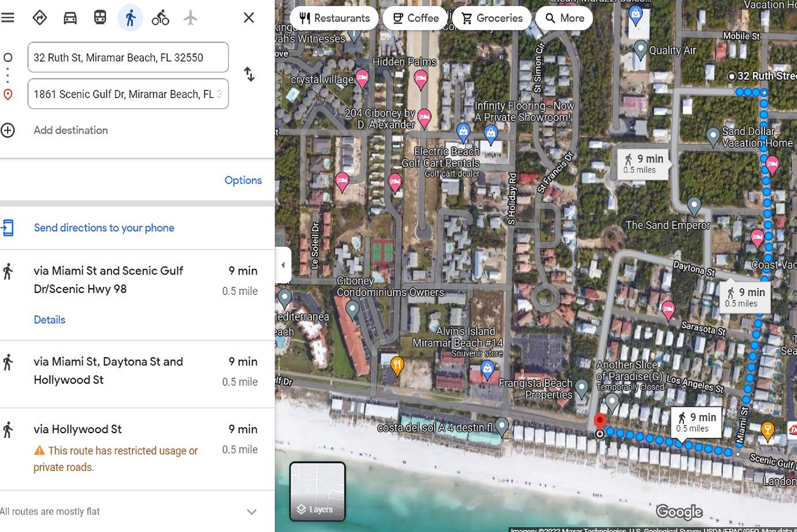
Task: Choose the best travel mode icon
Action: pos(40,18)
